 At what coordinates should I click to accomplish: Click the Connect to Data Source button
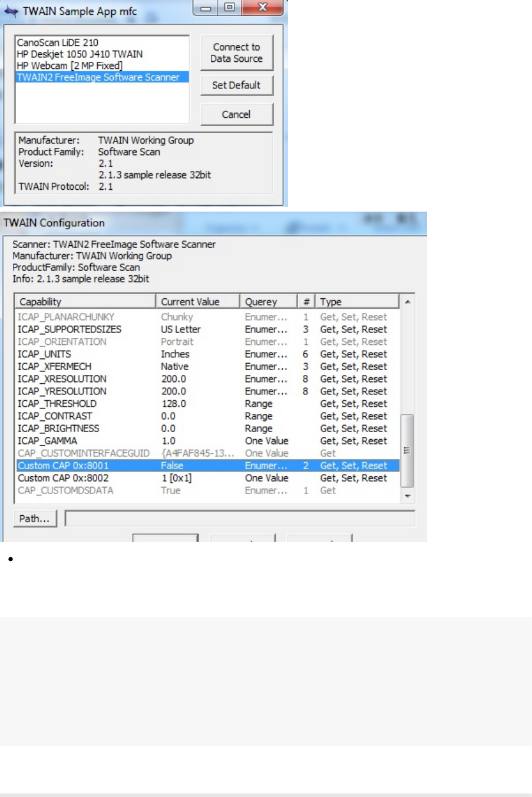point(237,53)
